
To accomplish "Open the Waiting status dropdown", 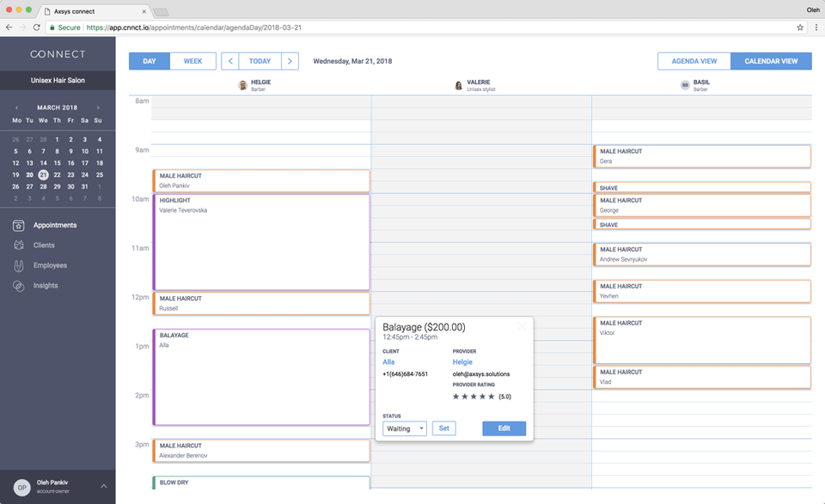I will coord(405,428).
